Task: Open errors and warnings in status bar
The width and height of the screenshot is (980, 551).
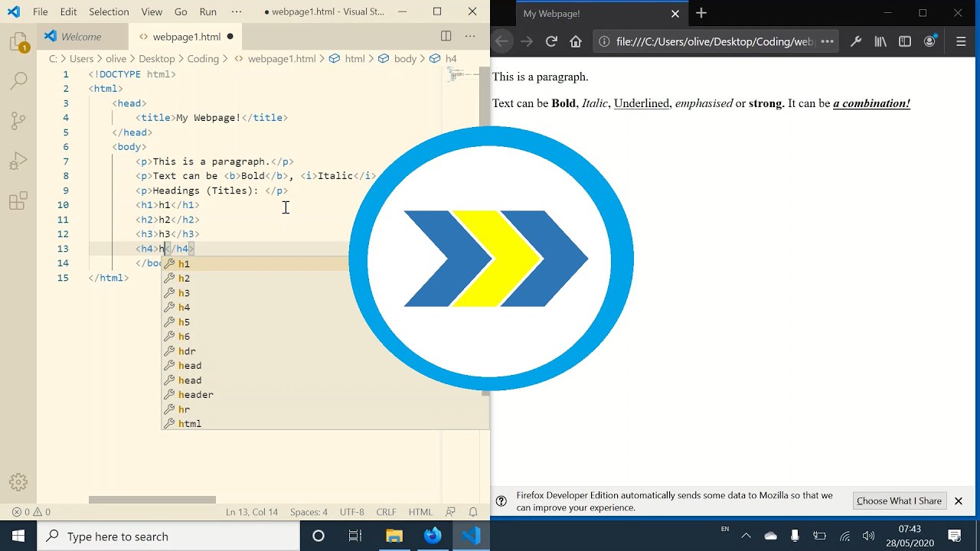Action: click(x=31, y=512)
